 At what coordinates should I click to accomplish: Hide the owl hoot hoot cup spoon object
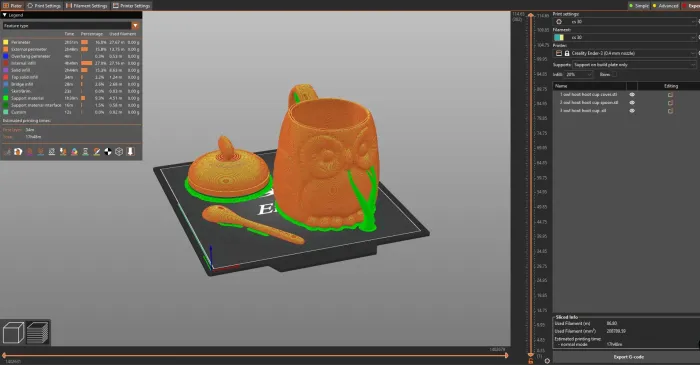click(x=632, y=103)
